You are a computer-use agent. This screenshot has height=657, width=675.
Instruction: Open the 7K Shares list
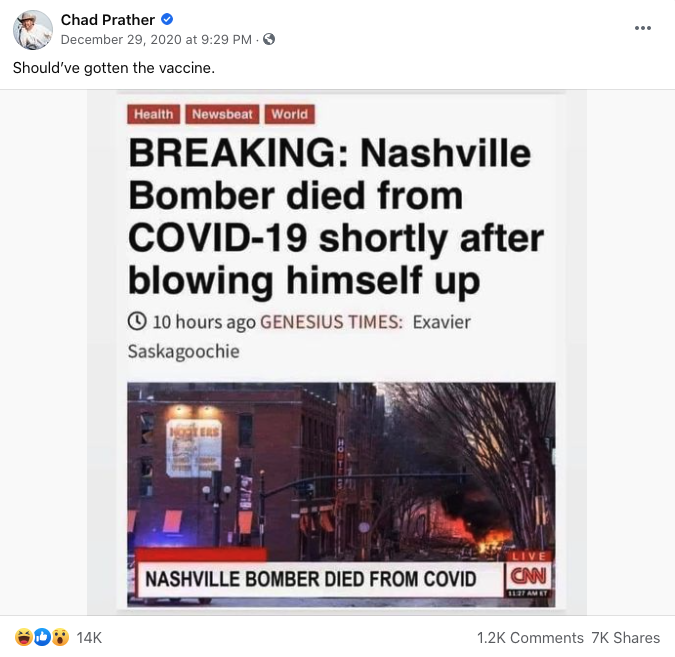coord(625,638)
